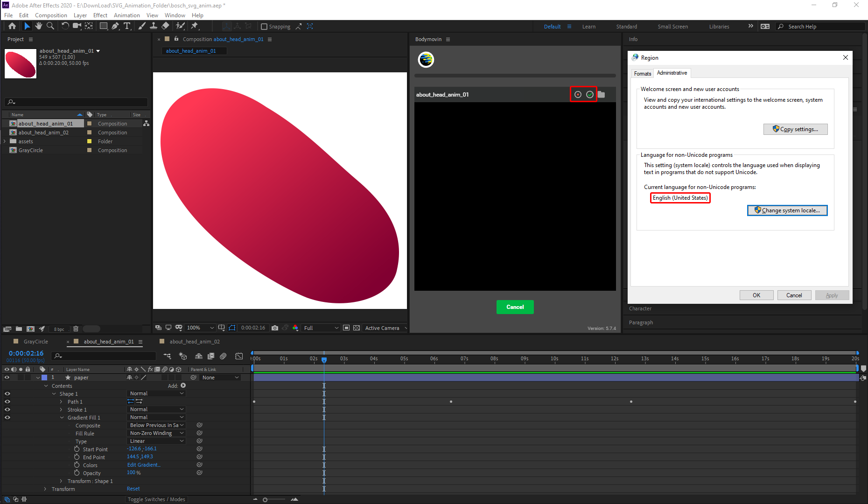Viewport: 868px width, 504px height.
Task: Open the Graph Editor
Action: pyautogui.click(x=239, y=356)
